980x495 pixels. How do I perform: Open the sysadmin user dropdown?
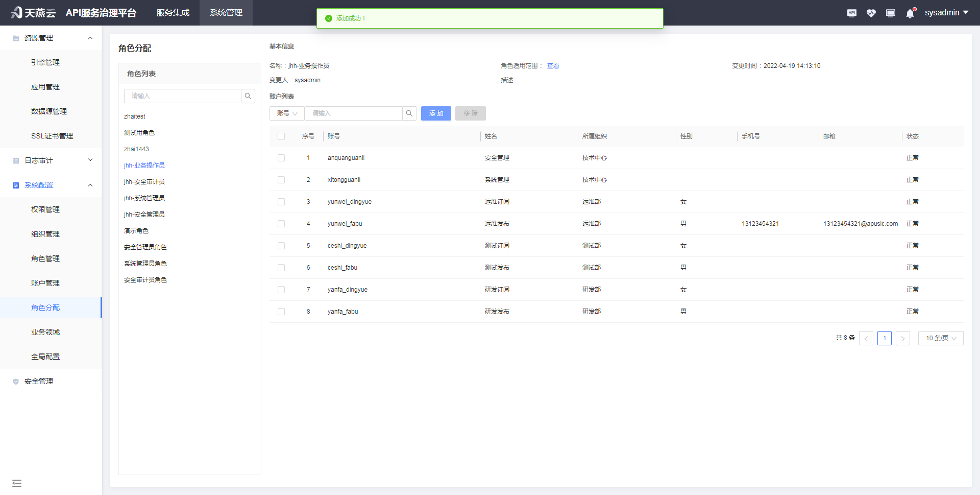pyautogui.click(x=946, y=12)
